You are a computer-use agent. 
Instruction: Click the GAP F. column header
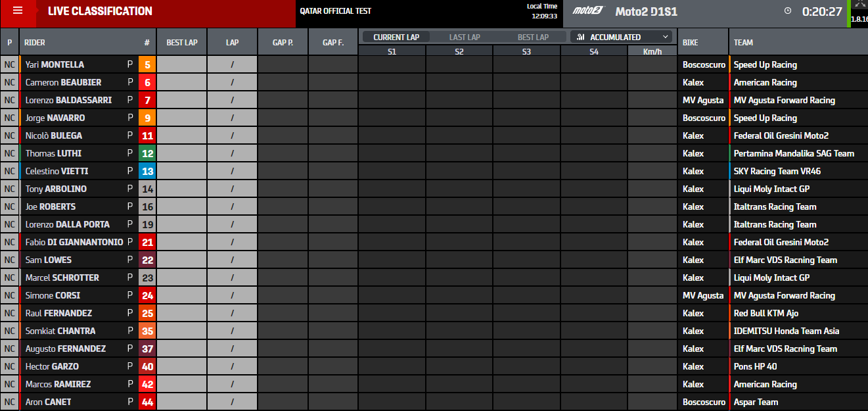(x=333, y=42)
